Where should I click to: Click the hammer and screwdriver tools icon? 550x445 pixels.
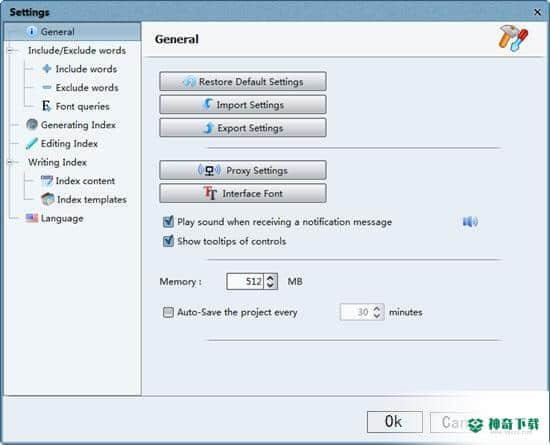[x=513, y=39]
